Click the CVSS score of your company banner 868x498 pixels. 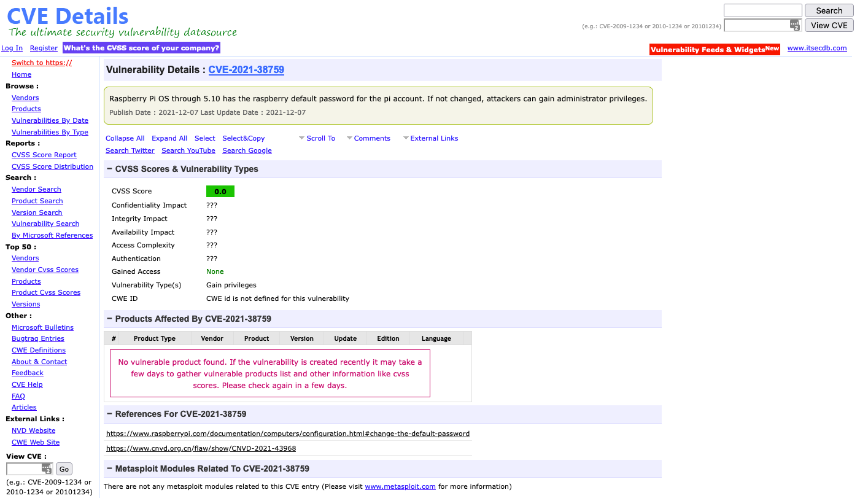pos(141,48)
